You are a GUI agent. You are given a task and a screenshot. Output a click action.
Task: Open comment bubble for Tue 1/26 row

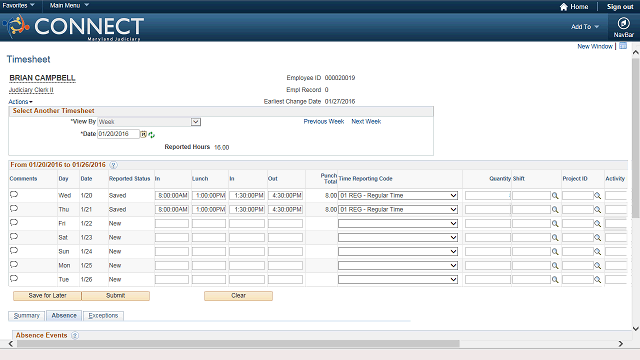14,278
